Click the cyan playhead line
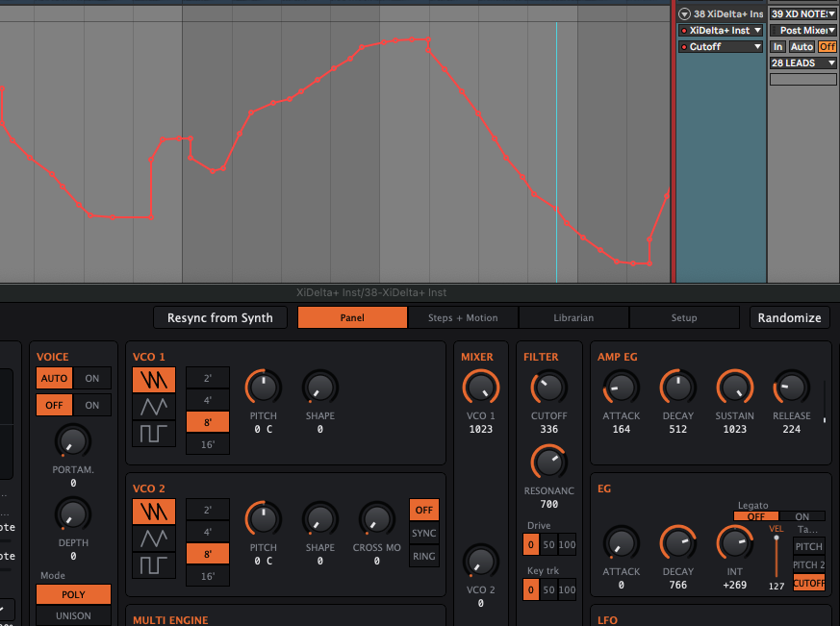 pos(556,152)
